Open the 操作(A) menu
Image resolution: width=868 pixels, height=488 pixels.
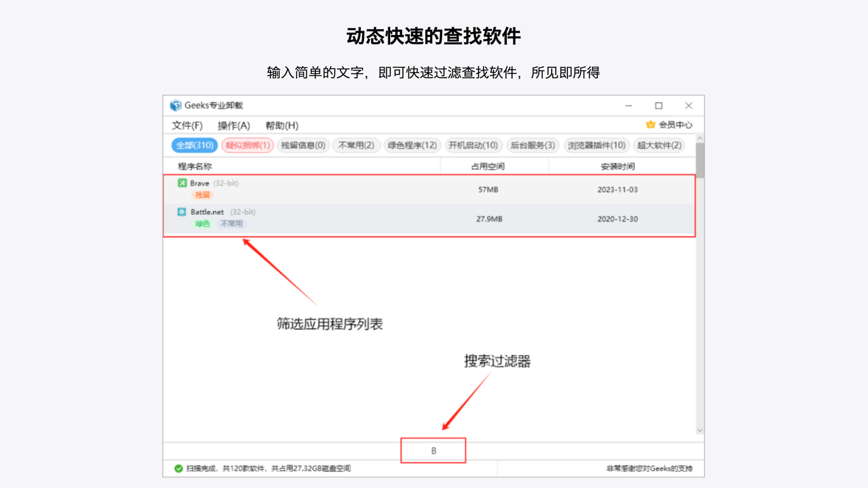tap(234, 125)
